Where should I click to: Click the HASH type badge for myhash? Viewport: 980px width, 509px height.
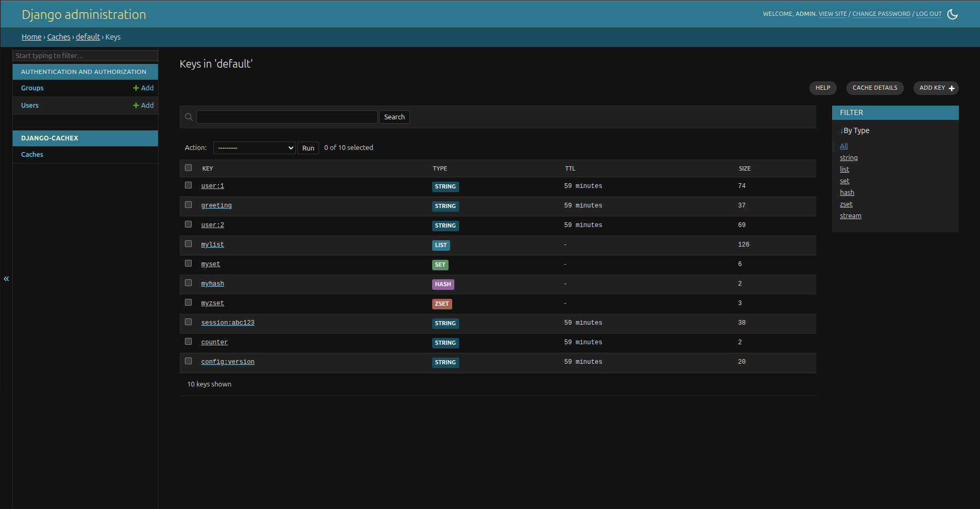tap(443, 284)
